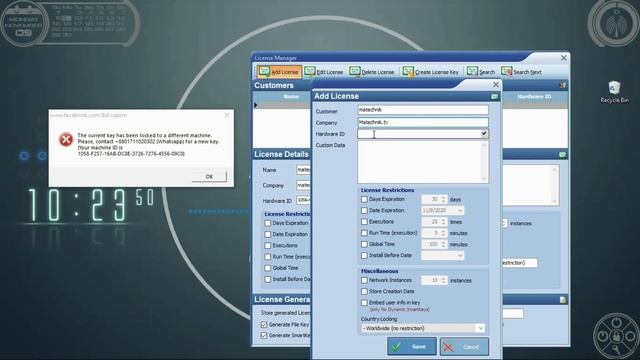The width and height of the screenshot is (640, 360).
Task: Uncheck Generate File Key in License Manager
Action: click(264, 324)
